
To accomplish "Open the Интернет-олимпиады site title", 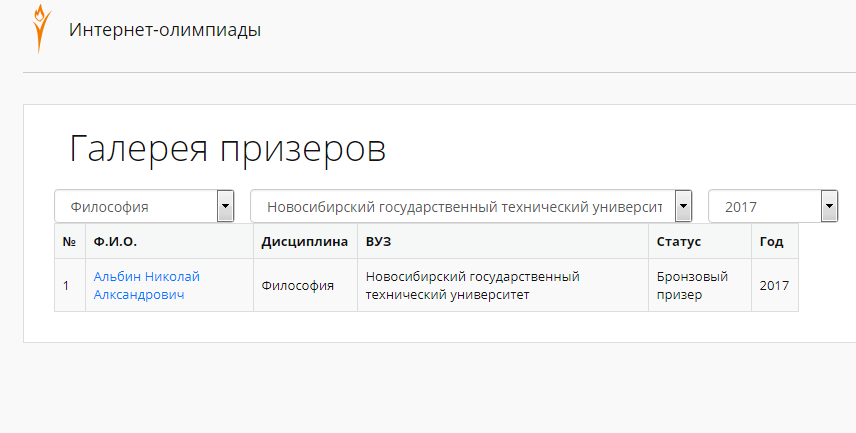I will tap(165, 29).
